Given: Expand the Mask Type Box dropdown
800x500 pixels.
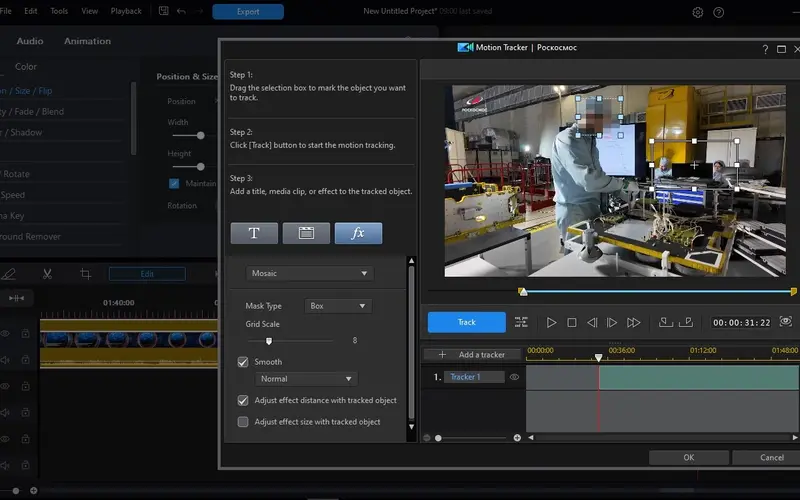Looking at the screenshot, I should [x=337, y=306].
